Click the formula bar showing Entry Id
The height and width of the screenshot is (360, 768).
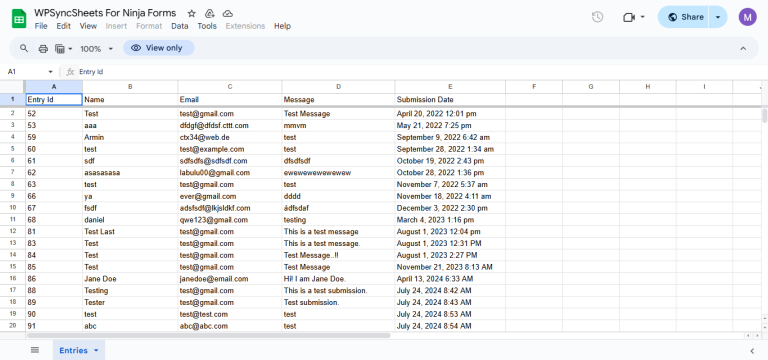coord(421,72)
